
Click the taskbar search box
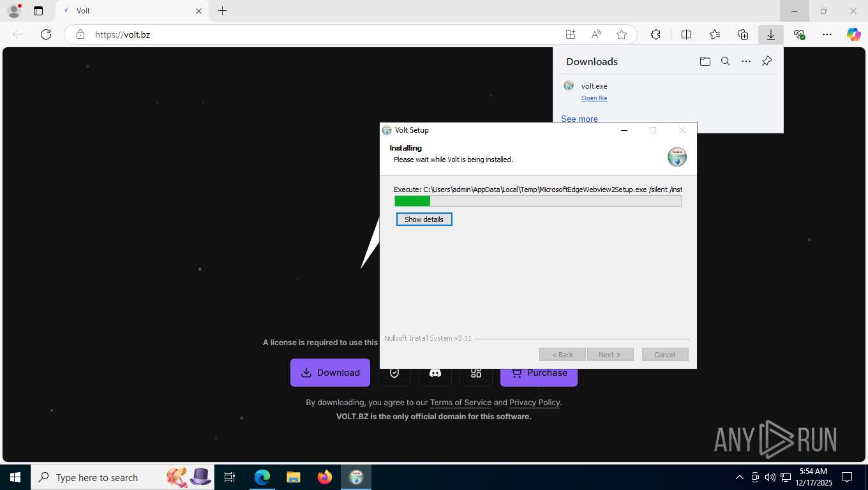tap(124, 477)
